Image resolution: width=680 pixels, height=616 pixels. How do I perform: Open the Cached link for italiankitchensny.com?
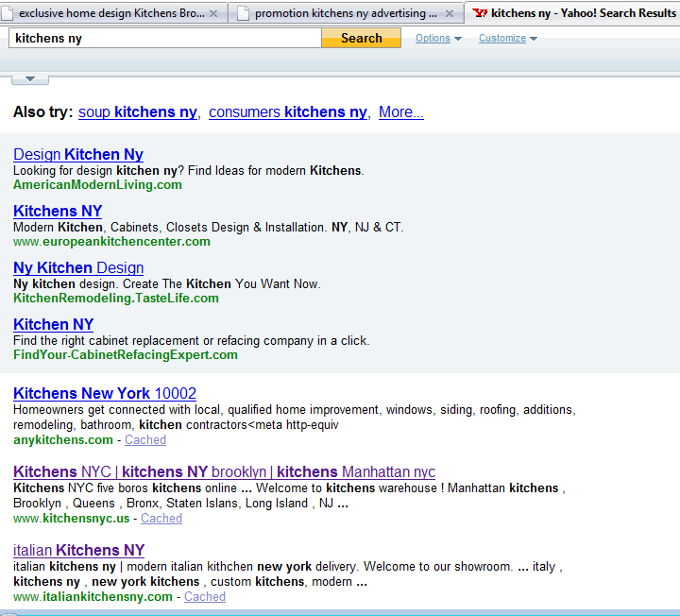[205, 597]
